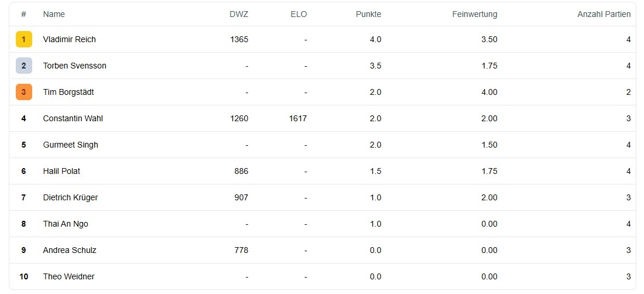Sort by the Name column header
644x294 pixels.
click(54, 14)
